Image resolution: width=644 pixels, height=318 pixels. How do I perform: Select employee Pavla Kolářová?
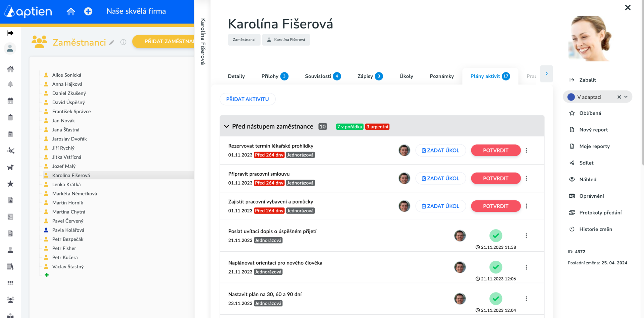tap(68, 230)
